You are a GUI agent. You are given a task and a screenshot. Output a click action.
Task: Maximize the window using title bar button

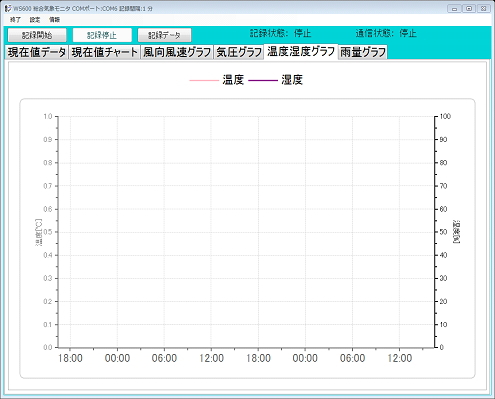(469, 9)
